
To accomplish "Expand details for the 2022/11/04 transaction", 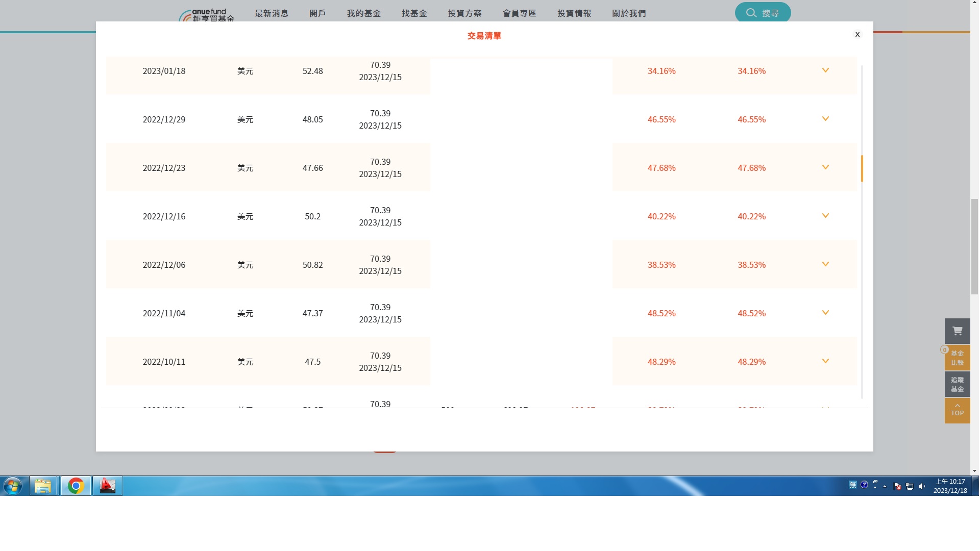I will coord(825,313).
